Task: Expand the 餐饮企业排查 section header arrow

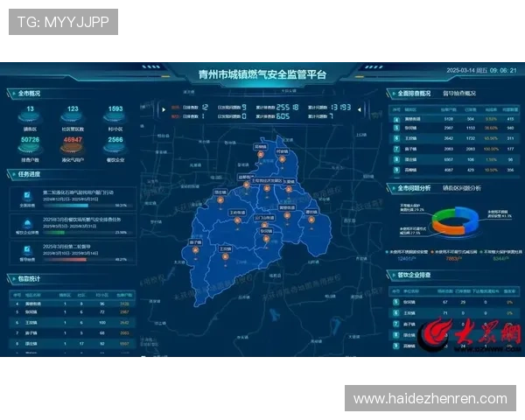Action: 394,276
